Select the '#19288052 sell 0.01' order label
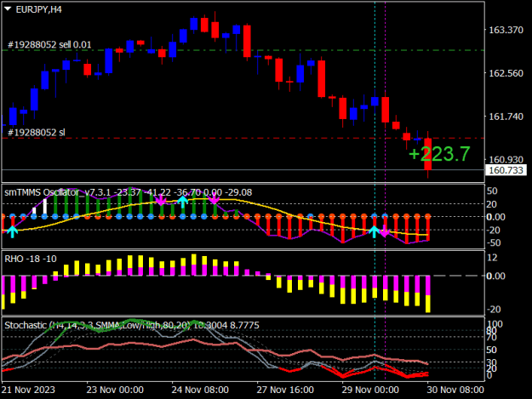Image resolution: width=532 pixels, height=399 pixels. point(49,45)
